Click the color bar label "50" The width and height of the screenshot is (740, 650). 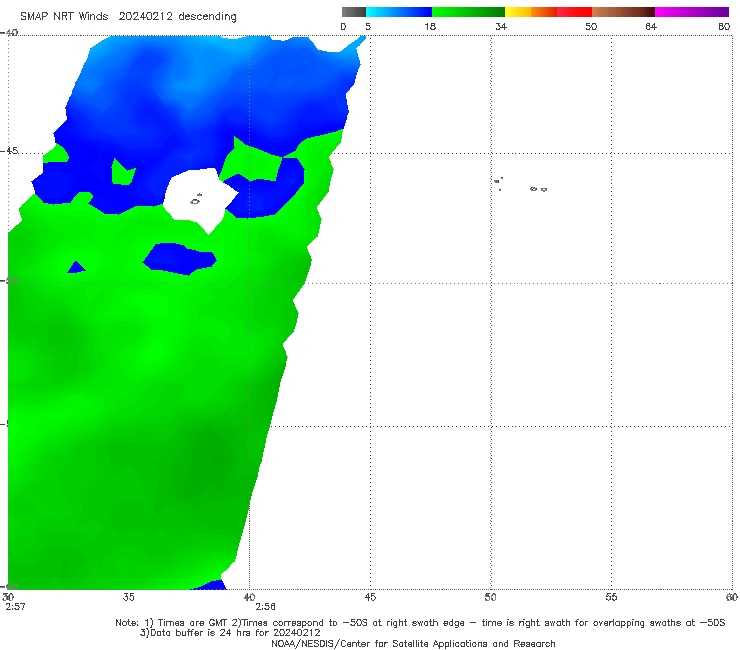tap(591, 26)
